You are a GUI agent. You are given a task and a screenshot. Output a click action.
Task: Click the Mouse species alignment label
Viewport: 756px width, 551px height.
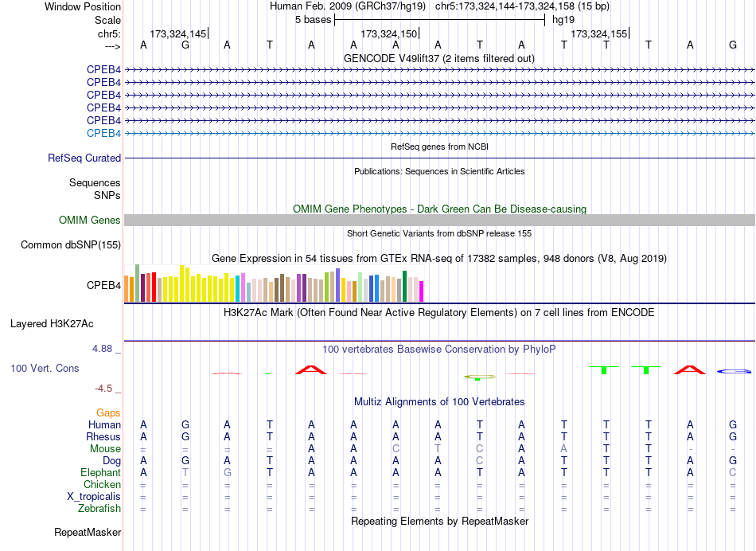coord(105,449)
